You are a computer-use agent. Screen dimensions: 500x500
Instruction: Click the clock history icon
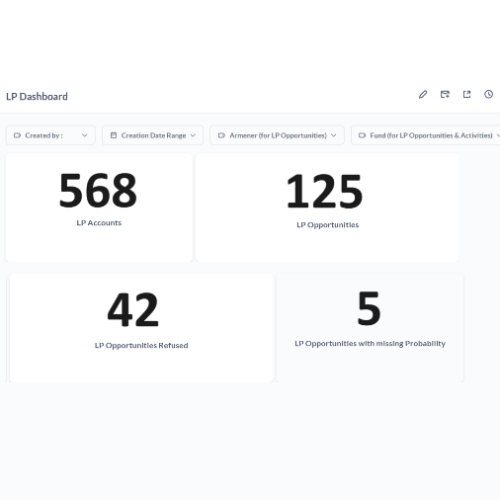tap(488, 94)
